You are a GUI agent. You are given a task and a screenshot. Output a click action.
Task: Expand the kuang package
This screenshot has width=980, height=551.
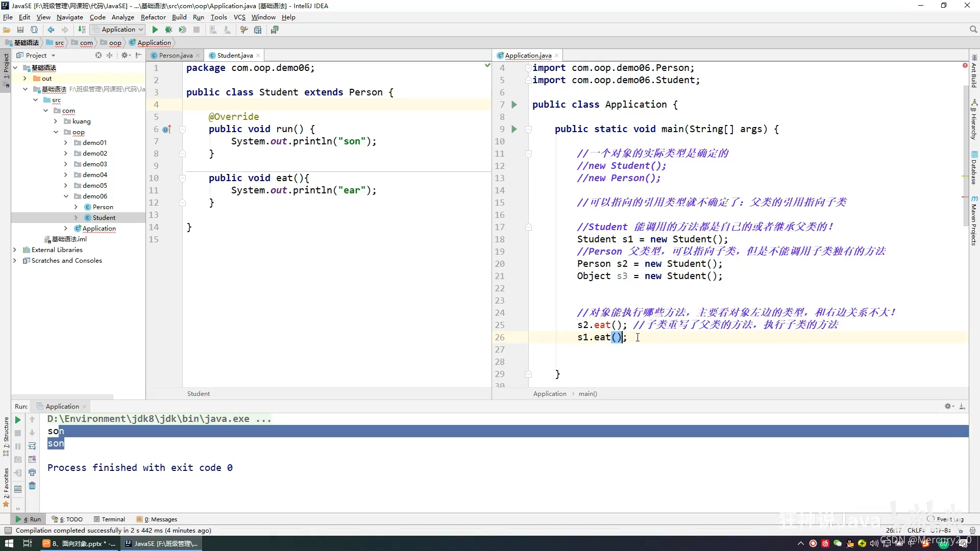click(x=56, y=121)
